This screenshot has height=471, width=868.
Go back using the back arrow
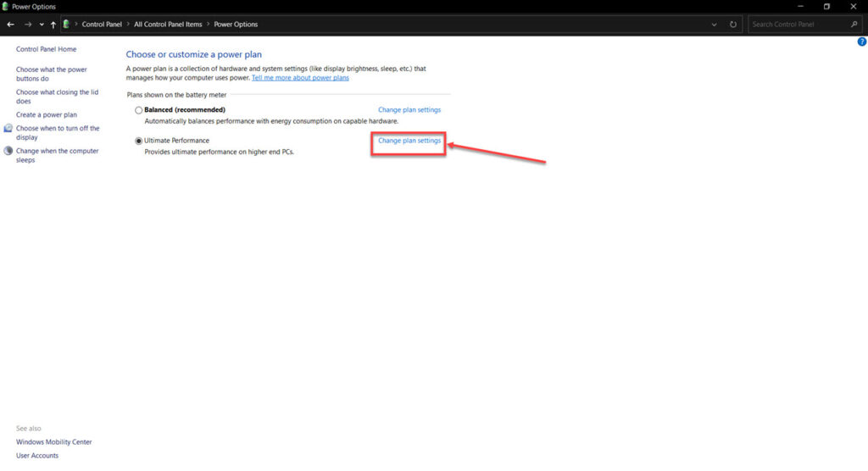[x=10, y=25]
